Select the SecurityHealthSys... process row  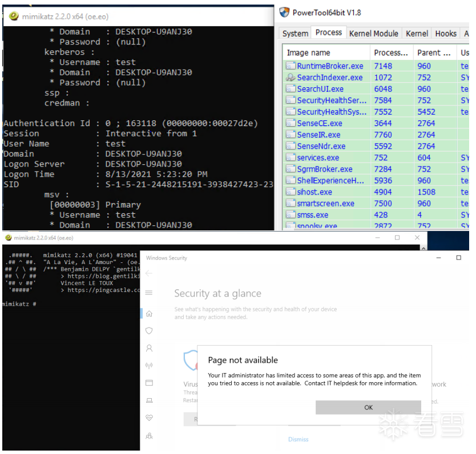(377, 112)
